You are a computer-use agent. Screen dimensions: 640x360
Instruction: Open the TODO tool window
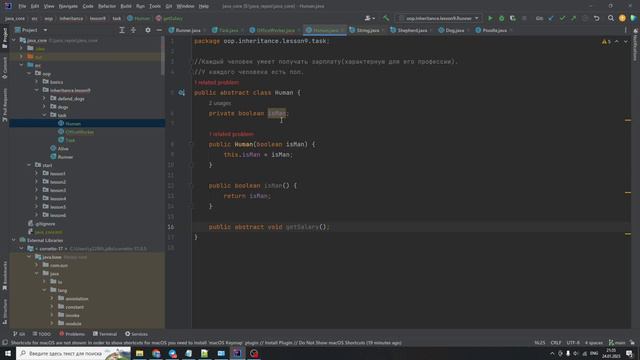42,334
